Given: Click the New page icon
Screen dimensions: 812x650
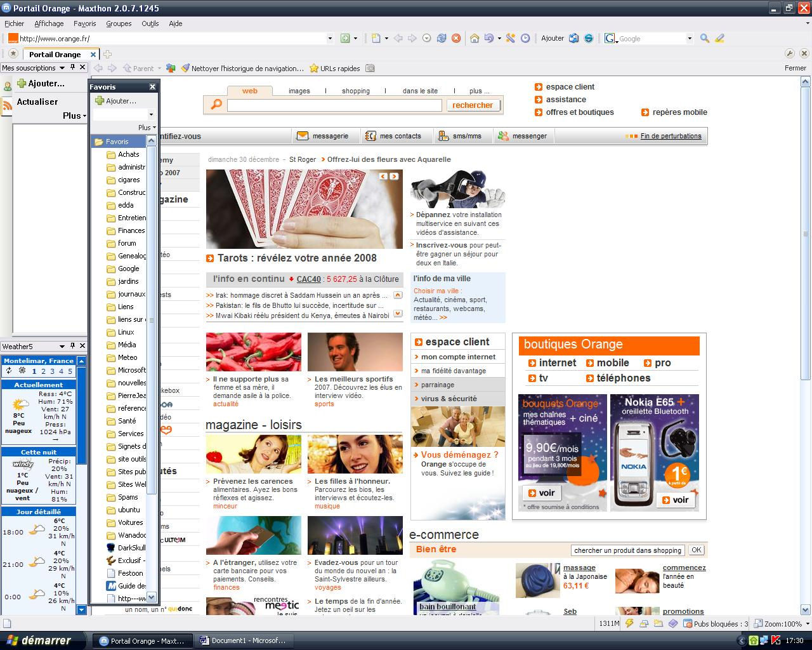Looking at the screenshot, I should coord(376,38).
